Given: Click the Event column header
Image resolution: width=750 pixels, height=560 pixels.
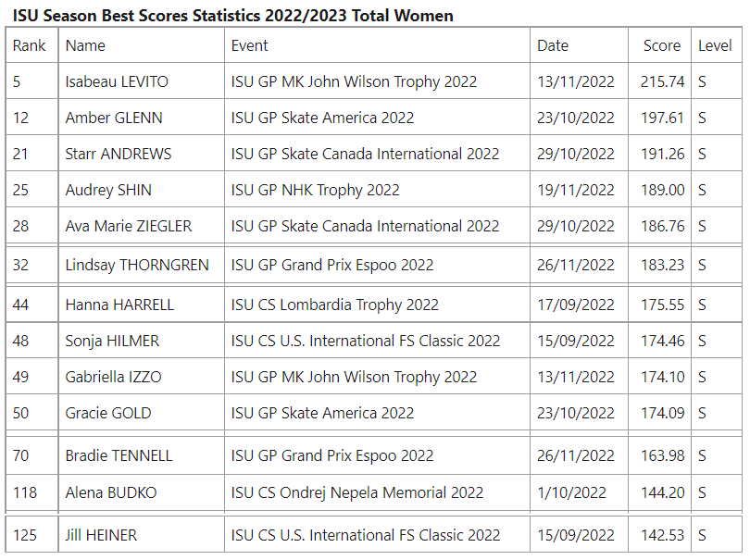Looking at the screenshot, I should [249, 45].
